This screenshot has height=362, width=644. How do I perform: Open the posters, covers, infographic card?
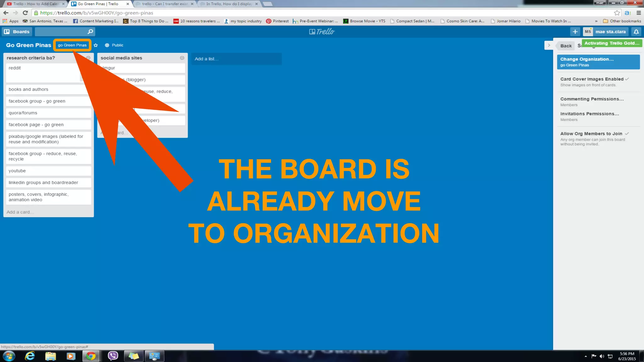[x=48, y=197]
